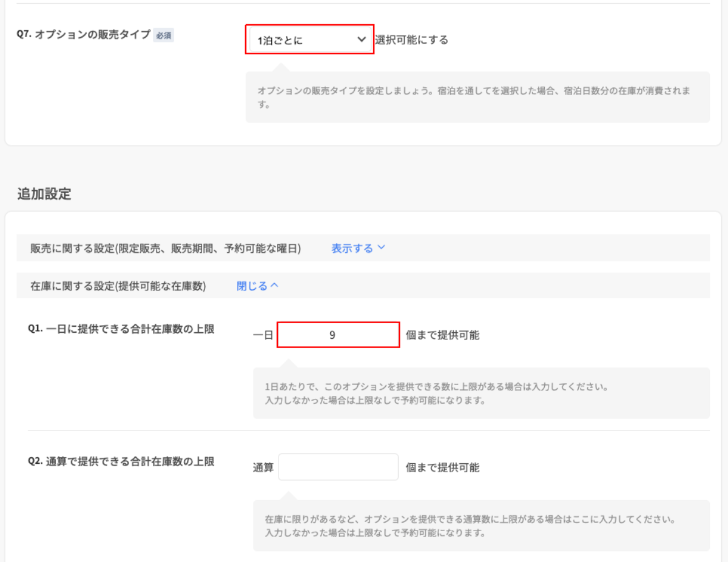Click the 必須 badge beside Q7
This screenshot has width=728, height=562.
(163, 36)
